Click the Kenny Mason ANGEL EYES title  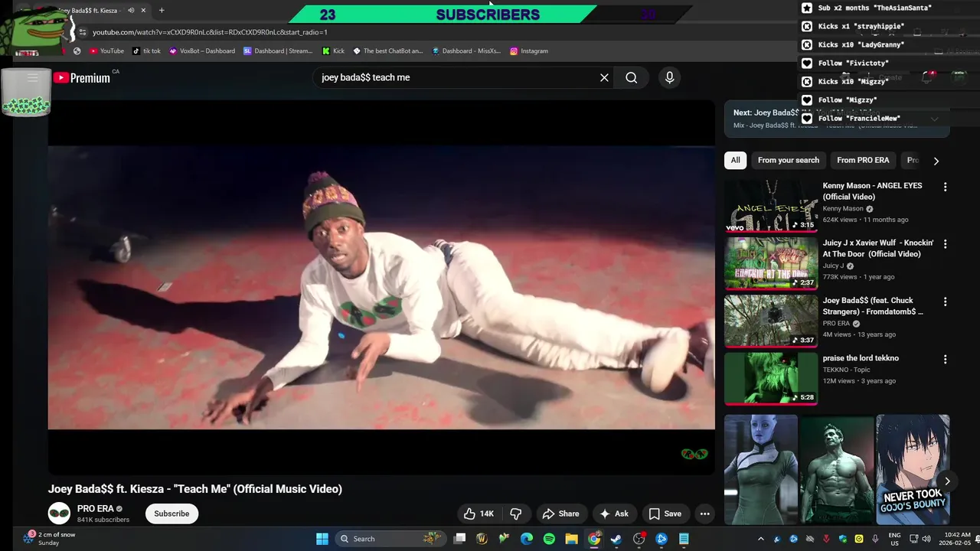872,191
